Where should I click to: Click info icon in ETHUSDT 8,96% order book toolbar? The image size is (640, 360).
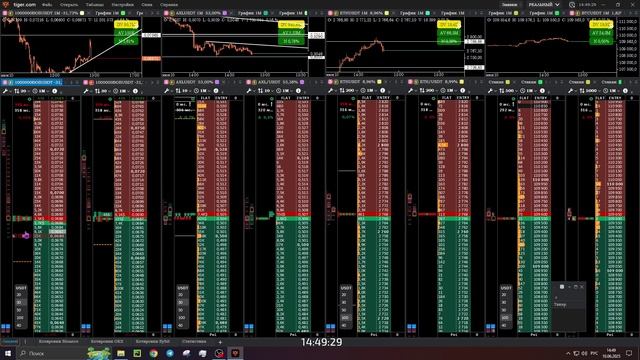382,91
